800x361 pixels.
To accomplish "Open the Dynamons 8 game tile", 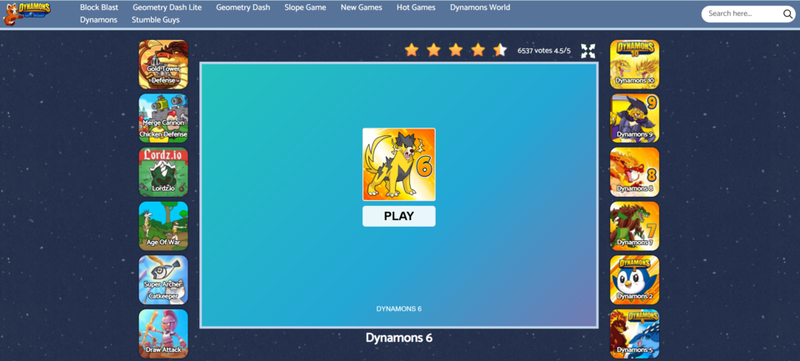I will [635, 172].
